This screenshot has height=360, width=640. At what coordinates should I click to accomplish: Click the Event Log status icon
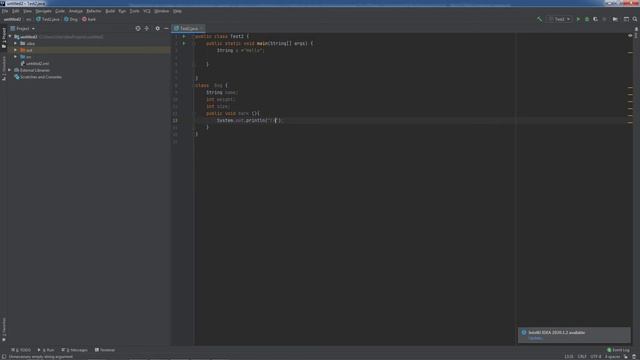(609, 350)
